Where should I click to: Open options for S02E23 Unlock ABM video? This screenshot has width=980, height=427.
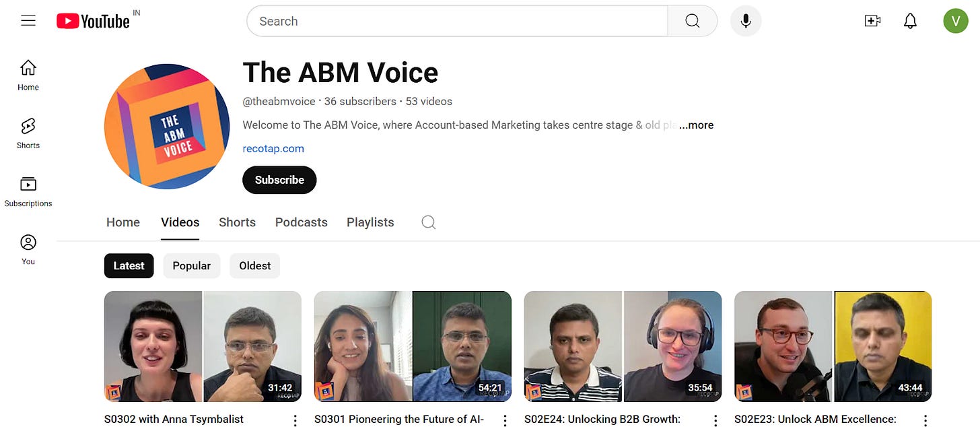pyautogui.click(x=925, y=420)
